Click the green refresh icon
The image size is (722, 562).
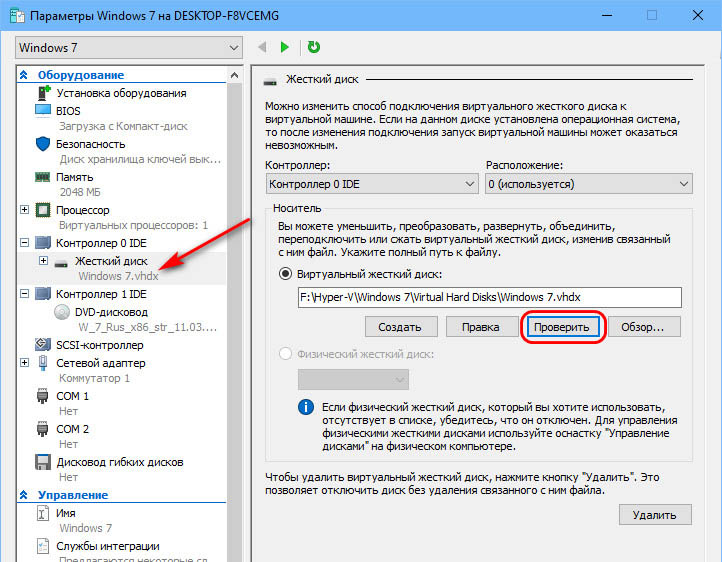[x=314, y=47]
